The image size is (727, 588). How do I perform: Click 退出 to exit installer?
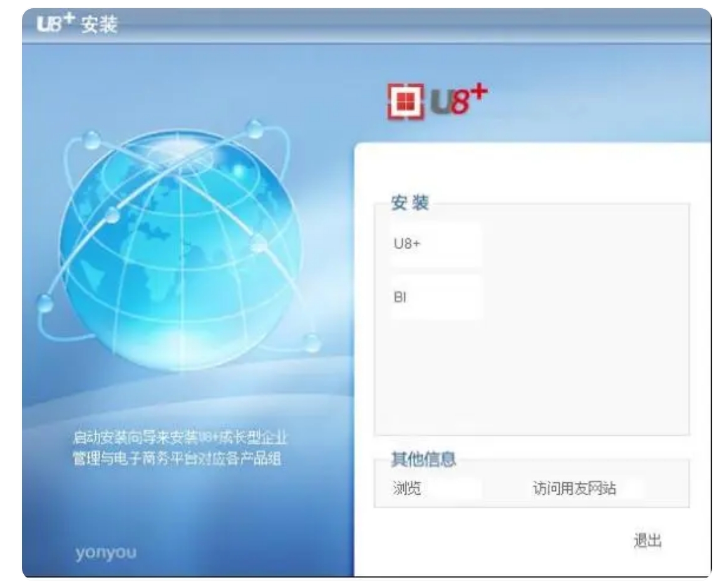click(x=647, y=540)
